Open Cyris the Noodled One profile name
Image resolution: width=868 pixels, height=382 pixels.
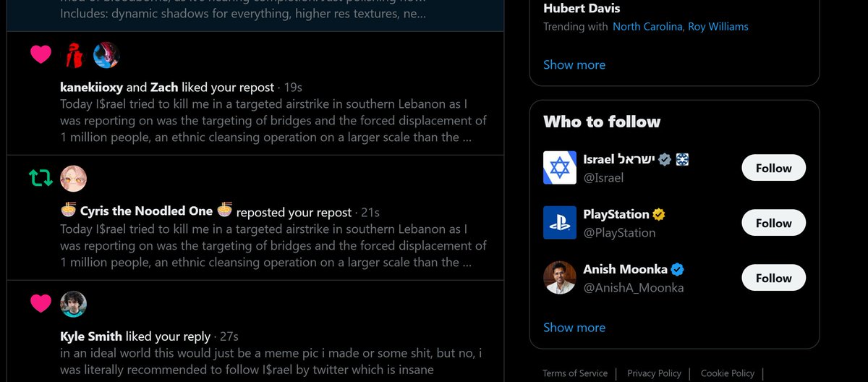coord(146,211)
